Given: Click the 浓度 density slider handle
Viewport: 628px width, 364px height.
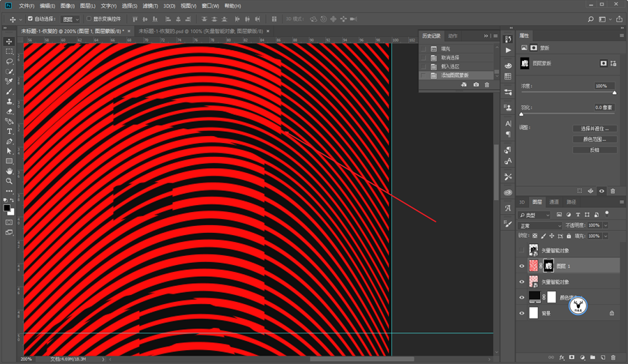Looking at the screenshot, I should [614, 93].
